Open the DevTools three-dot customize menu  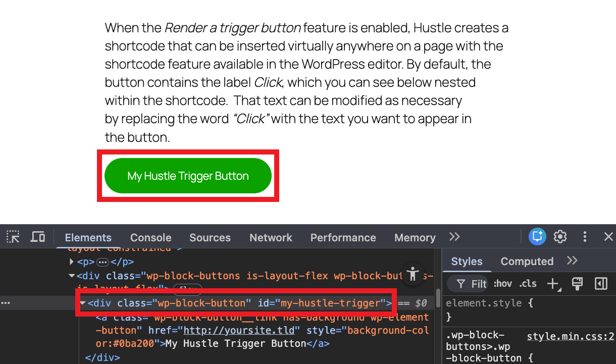[x=585, y=237]
